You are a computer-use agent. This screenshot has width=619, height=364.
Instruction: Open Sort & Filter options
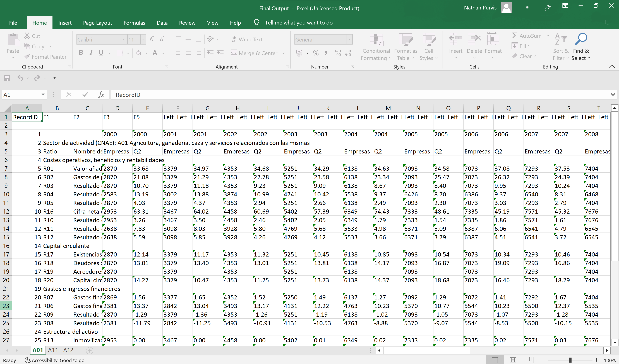click(561, 47)
